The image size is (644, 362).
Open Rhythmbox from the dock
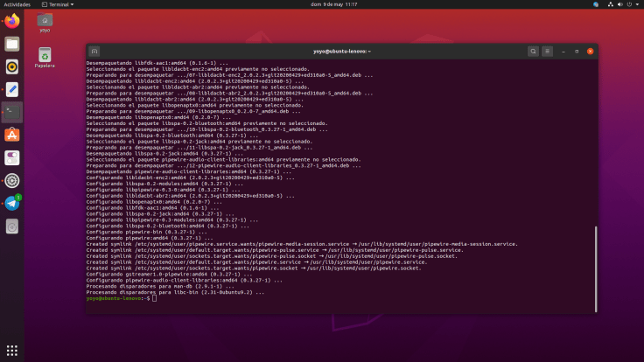[12, 66]
